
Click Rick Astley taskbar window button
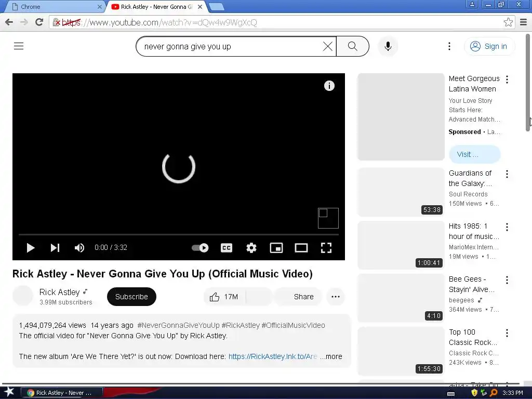pos(62,393)
